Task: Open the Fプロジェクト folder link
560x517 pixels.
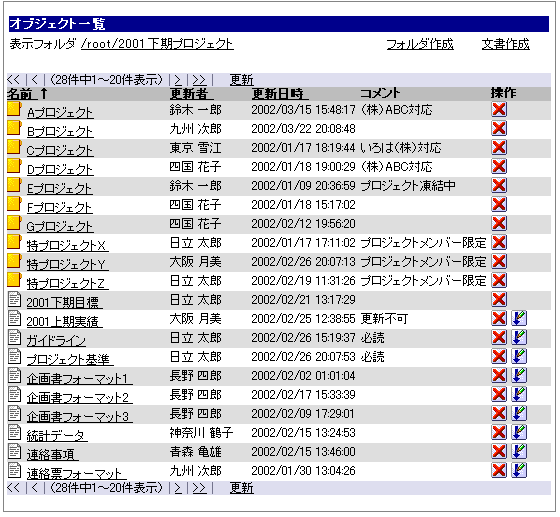Action: pos(60,208)
